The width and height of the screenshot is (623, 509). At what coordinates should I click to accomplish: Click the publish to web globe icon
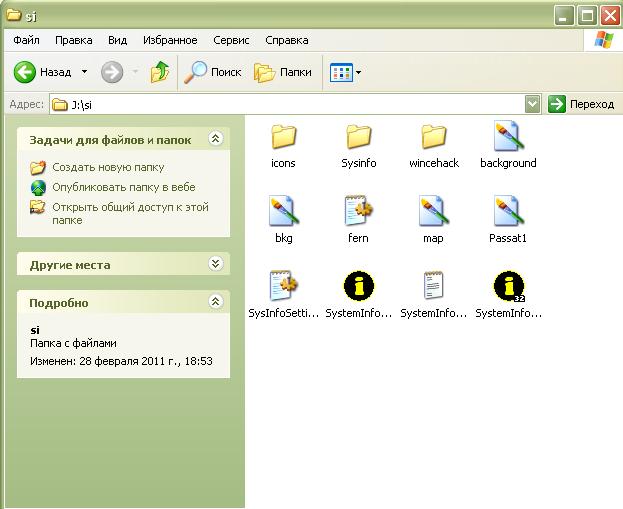click(x=38, y=188)
